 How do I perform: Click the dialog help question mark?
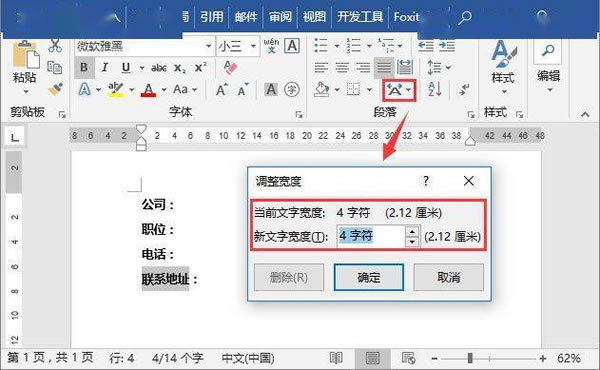pyautogui.click(x=426, y=181)
